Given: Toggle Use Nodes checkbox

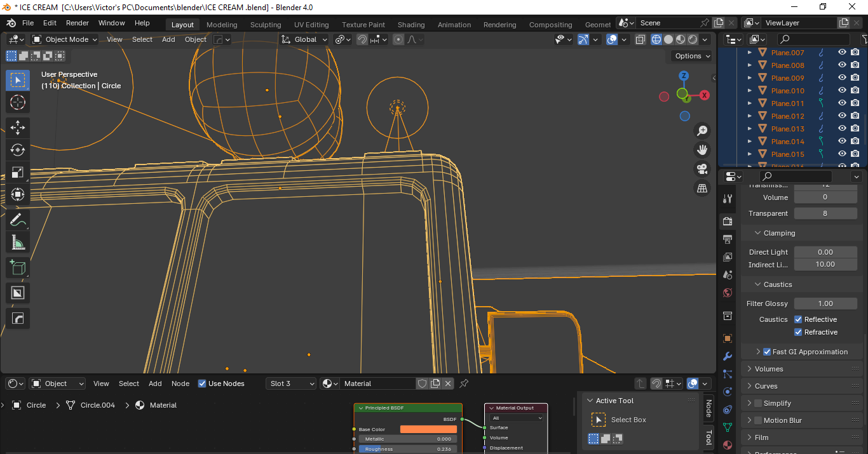Looking at the screenshot, I should tap(202, 384).
